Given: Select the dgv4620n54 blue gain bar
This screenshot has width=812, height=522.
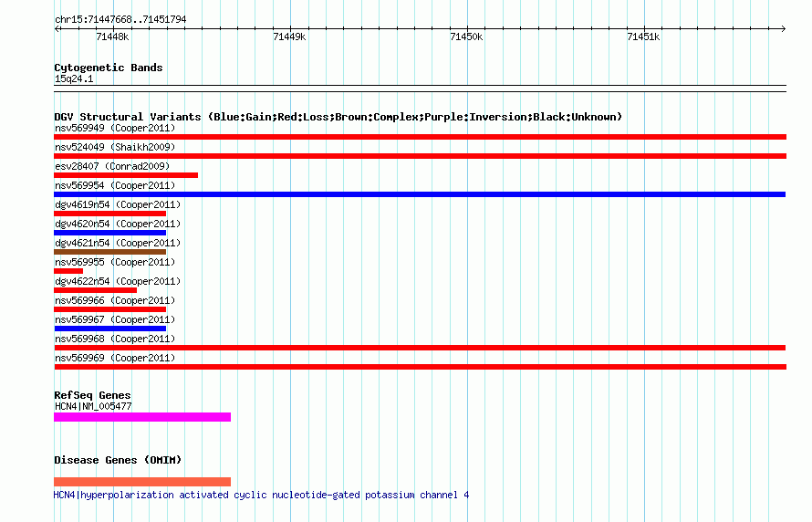Looking at the screenshot, I should pyautogui.click(x=109, y=233).
